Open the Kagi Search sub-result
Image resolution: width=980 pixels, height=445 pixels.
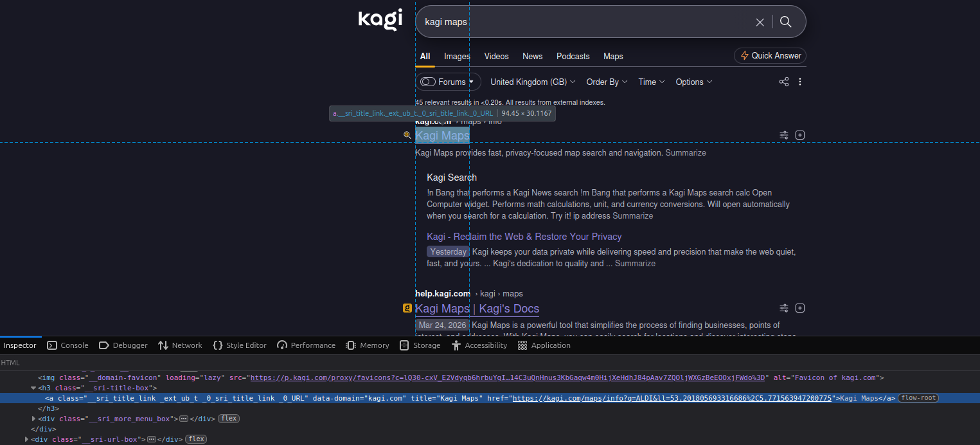452,177
